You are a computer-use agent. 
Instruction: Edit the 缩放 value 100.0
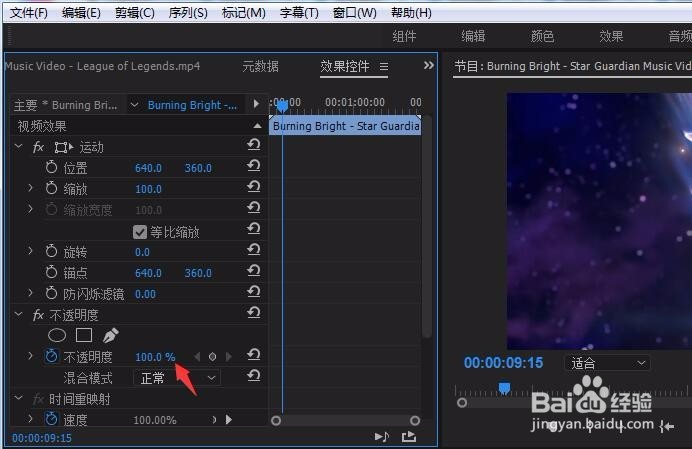148,189
